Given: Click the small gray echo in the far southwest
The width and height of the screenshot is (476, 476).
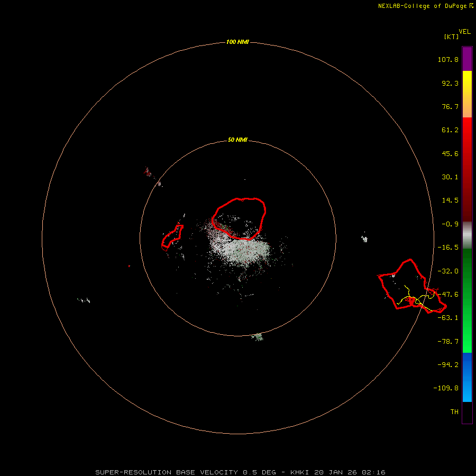Looking at the screenshot, I should (84, 300).
